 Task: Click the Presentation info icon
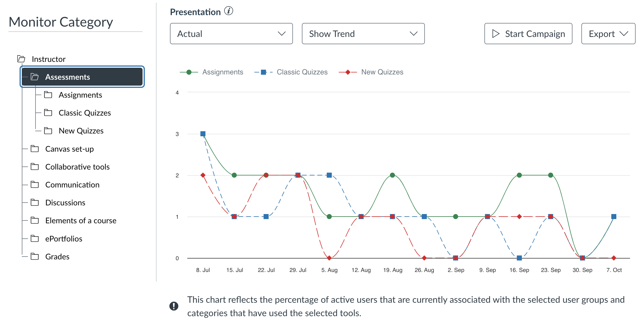(229, 11)
